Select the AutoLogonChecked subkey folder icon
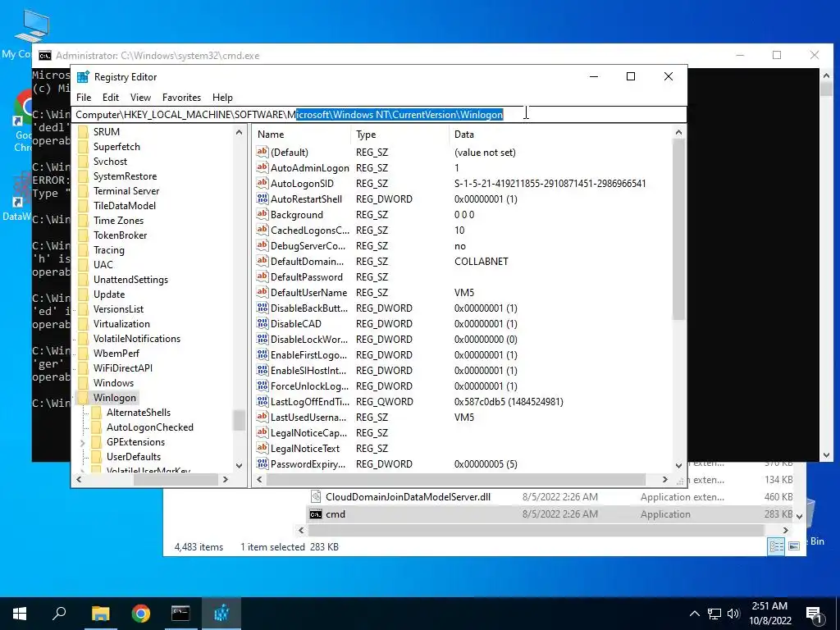 tap(97, 427)
